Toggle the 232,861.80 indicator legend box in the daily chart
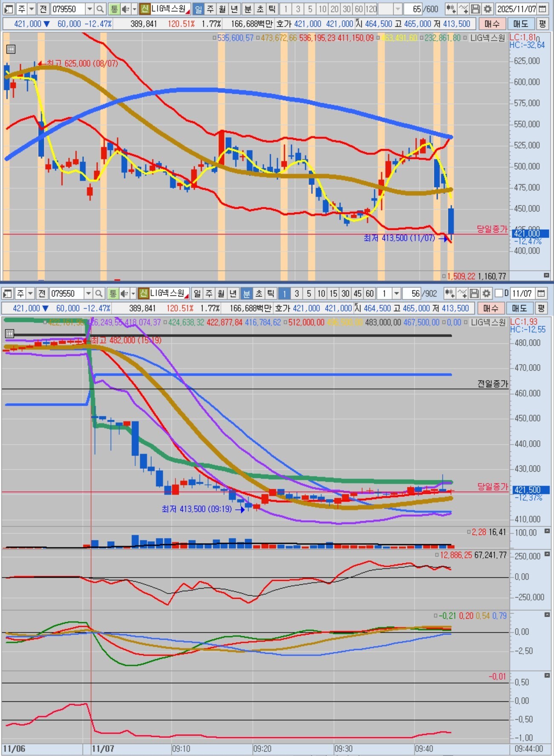Image resolution: width=554 pixels, height=756 pixels. click(421, 38)
